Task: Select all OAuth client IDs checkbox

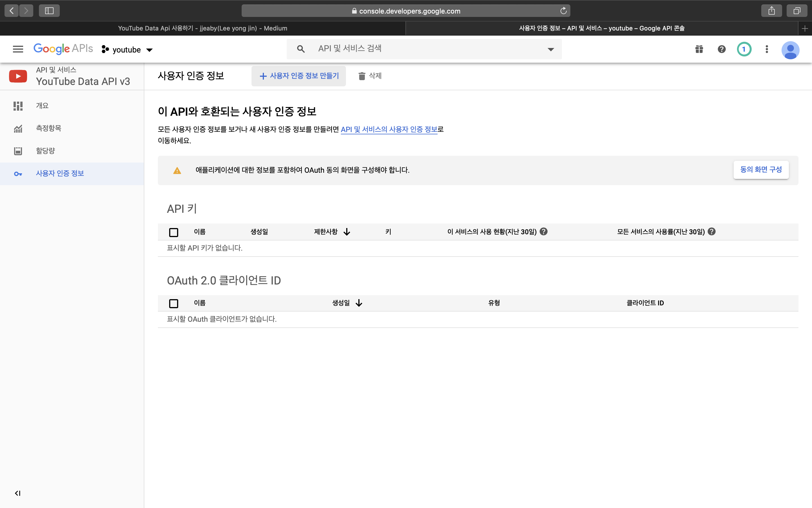Action: (173, 303)
